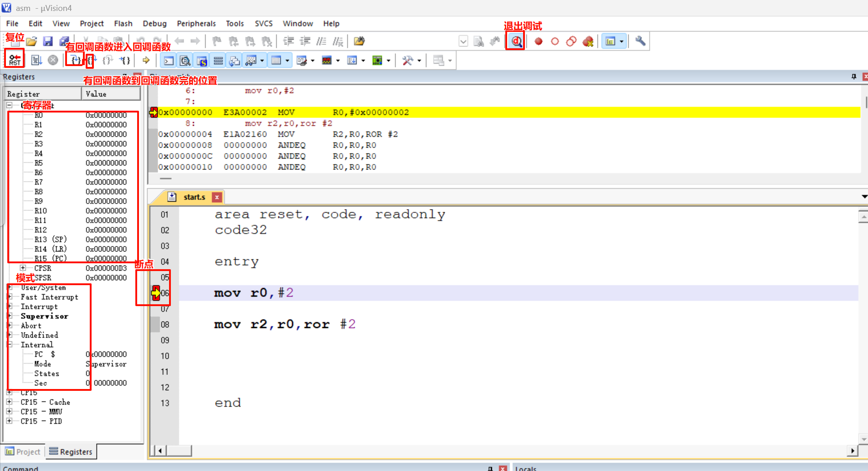This screenshot has width=868, height=471.
Task: Click Kill All Breakpoints icon
Action: (588, 41)
